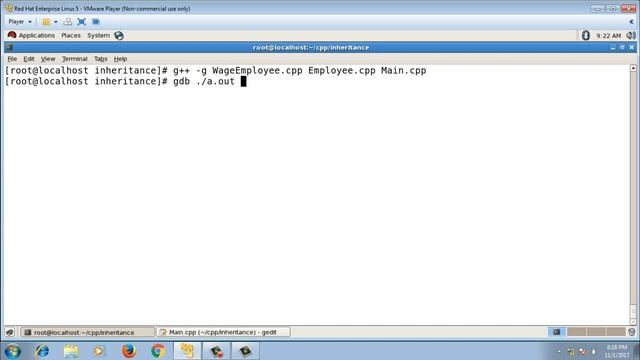
Task: Launch the web browser globe icon
Action: [x=119, y=36]
